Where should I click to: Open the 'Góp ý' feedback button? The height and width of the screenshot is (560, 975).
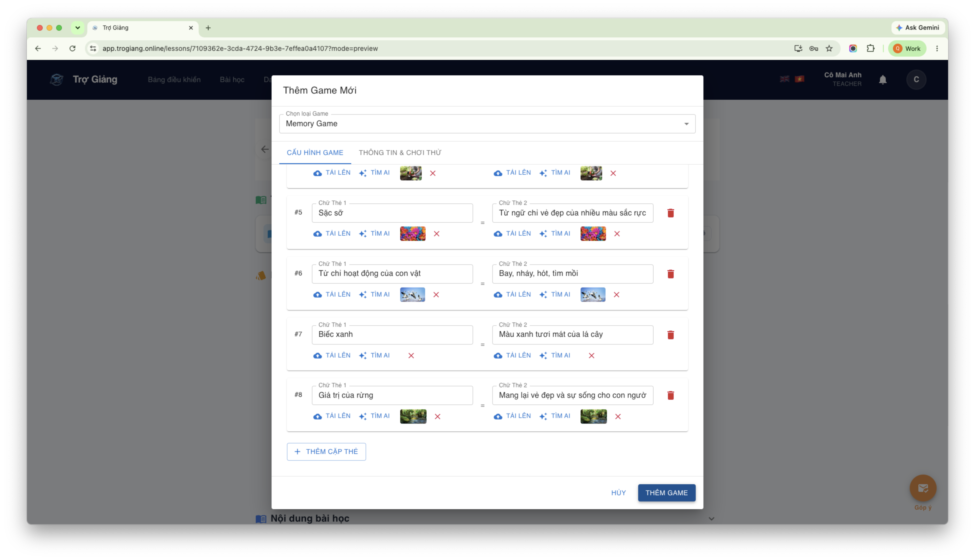[923, 489]
